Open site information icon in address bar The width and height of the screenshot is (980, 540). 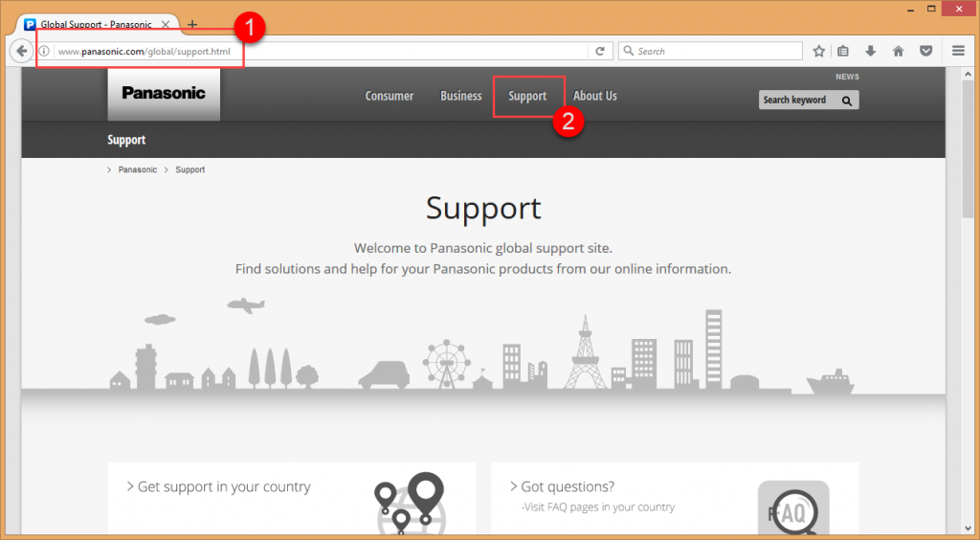44,52
